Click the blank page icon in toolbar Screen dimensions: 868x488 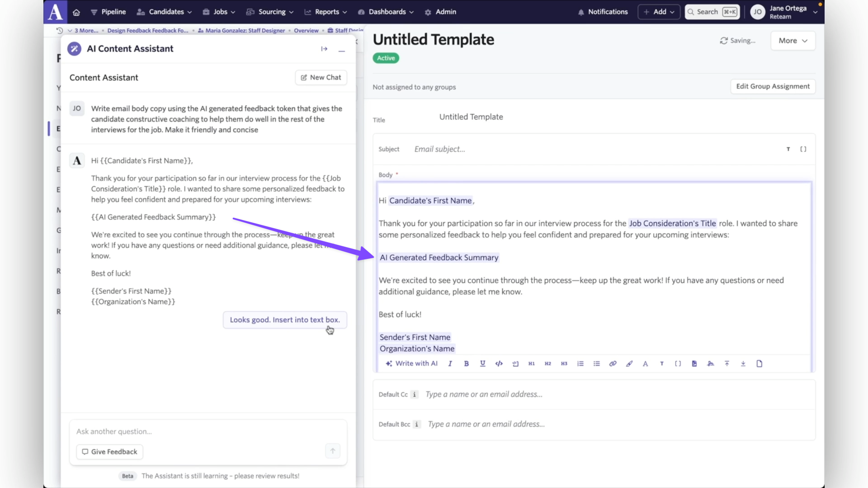(x=759, y=363)
